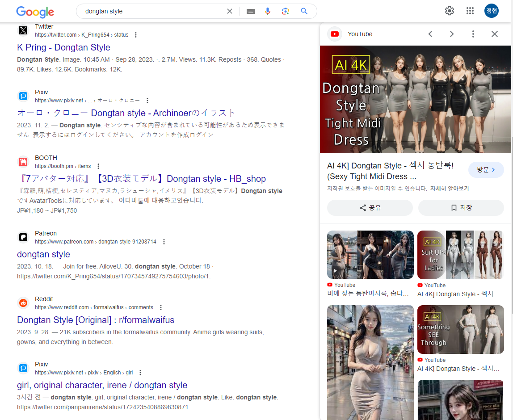Search by image with Google Lens

(x=285, y=12)
